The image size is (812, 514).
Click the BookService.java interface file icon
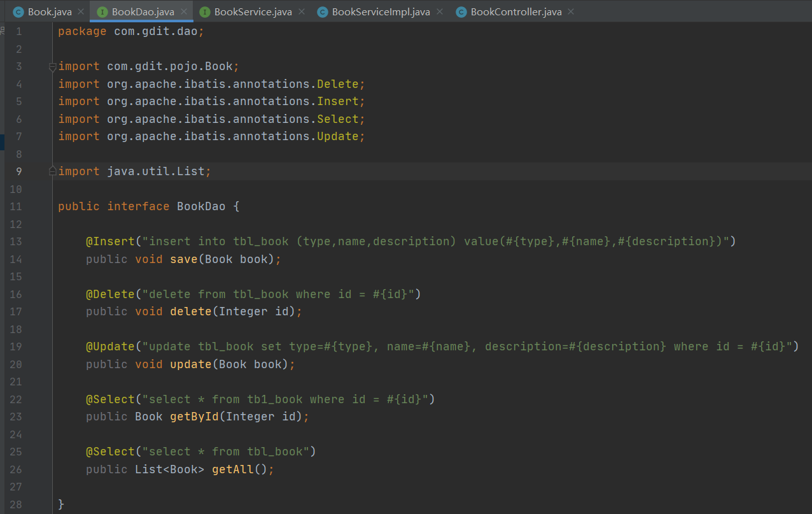tap(204, 12)
